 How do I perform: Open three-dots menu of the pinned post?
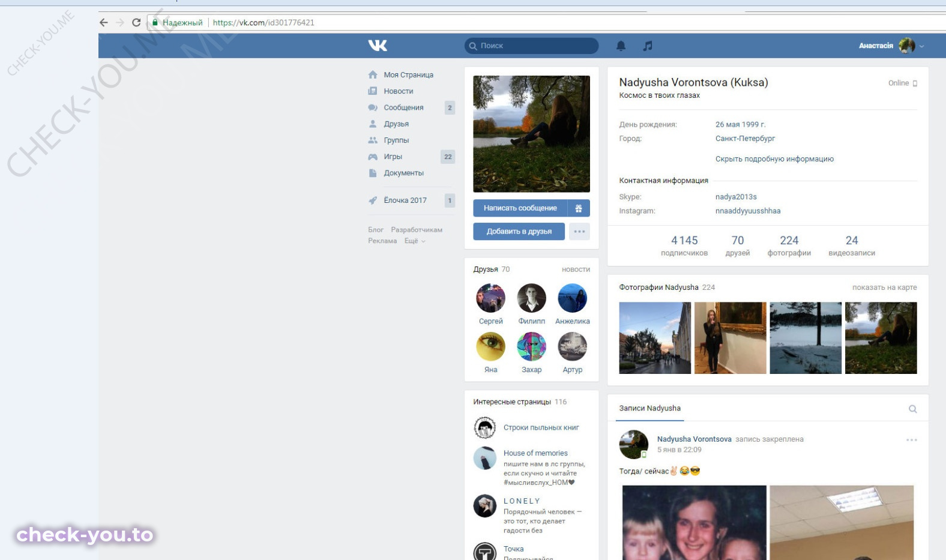pyautogui.click(x=912, y=440)
